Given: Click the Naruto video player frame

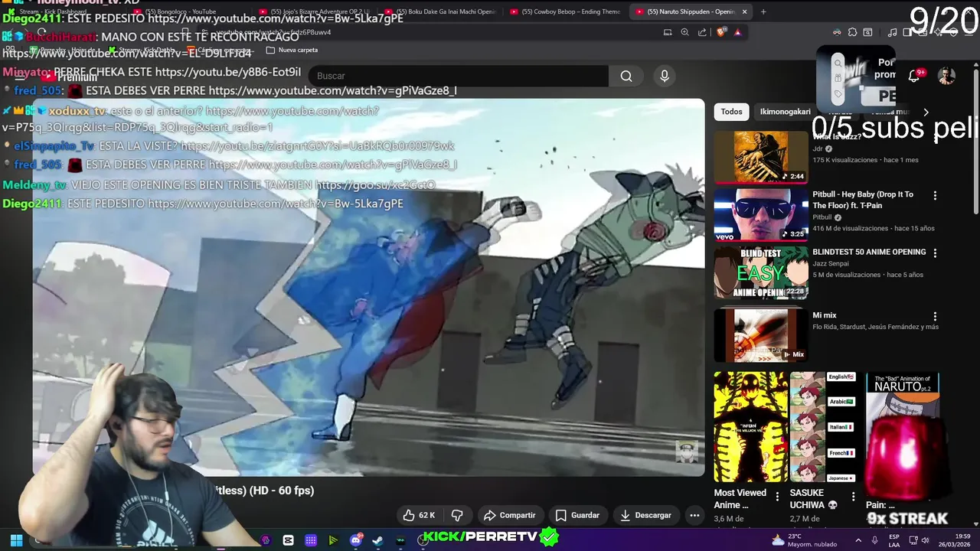Looking at the screenshot, I should tap(368, 288).
